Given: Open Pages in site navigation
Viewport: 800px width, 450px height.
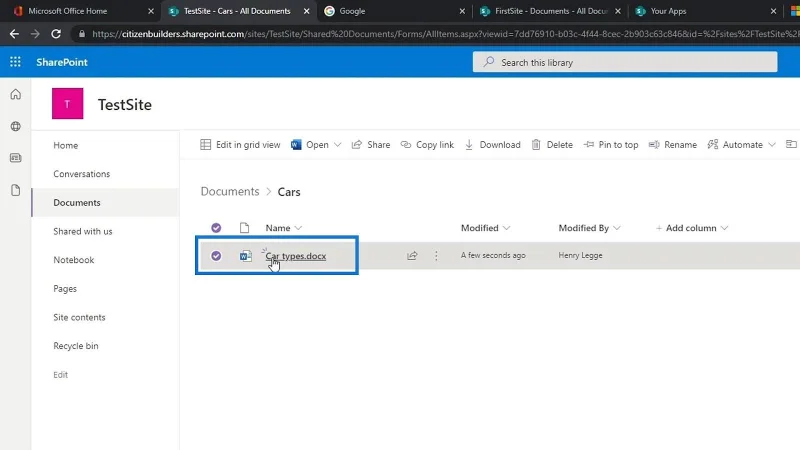Looking at the screenshot, I should coord(65,289).
